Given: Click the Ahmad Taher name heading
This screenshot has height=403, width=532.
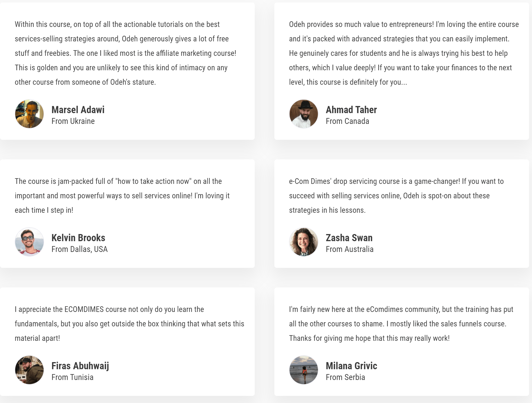Looking at the screenshot, I should [351, 110].
